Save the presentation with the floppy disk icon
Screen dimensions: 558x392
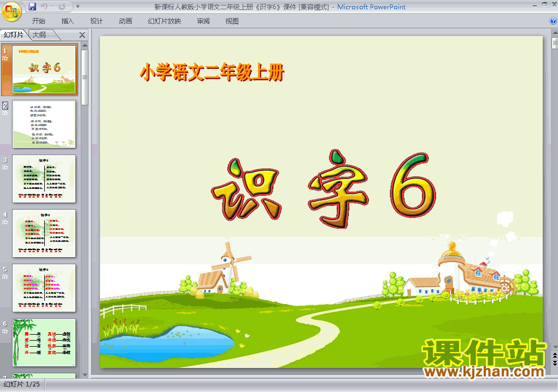32,7
